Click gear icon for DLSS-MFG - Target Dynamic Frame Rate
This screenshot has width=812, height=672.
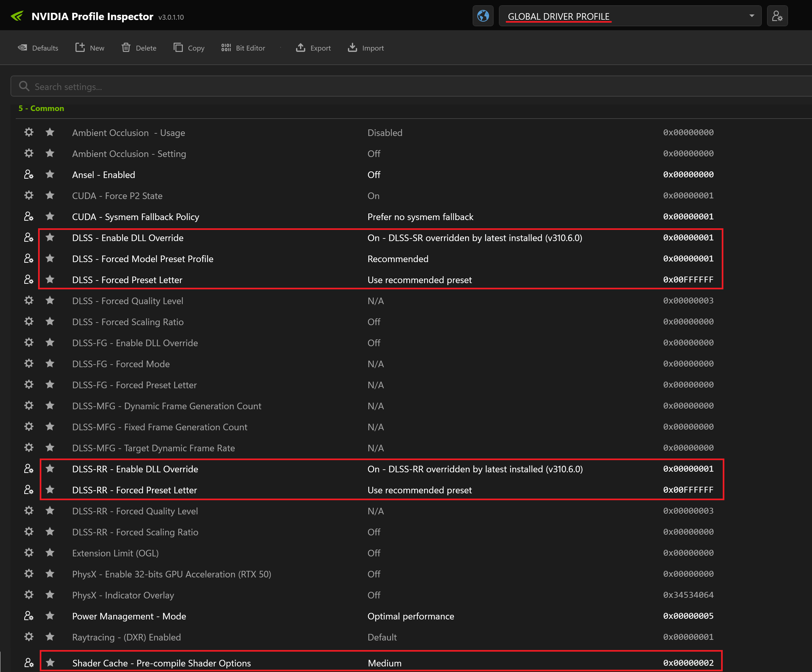click(x=29, y=448)
